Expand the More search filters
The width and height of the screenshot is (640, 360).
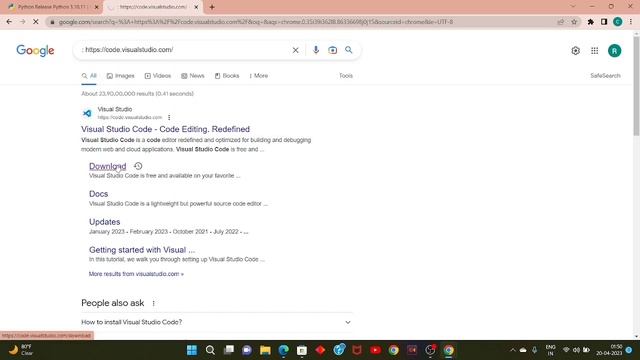[x=258, y=76]
